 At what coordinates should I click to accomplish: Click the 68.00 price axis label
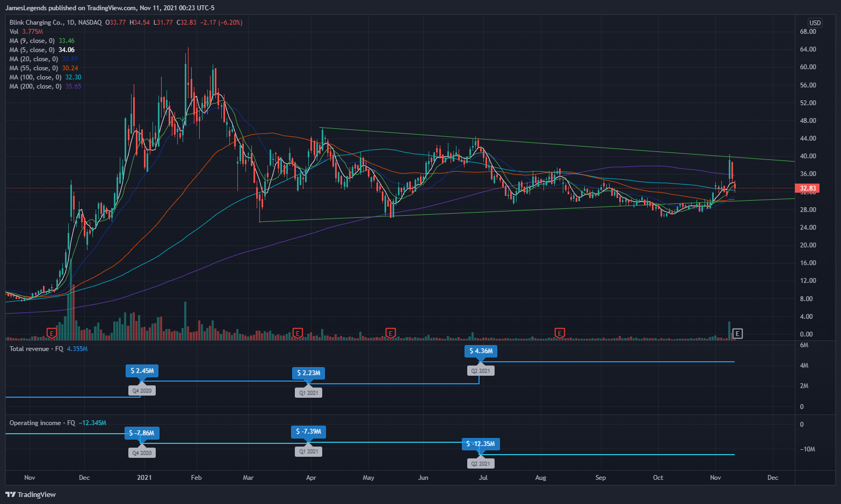[808, 32]
